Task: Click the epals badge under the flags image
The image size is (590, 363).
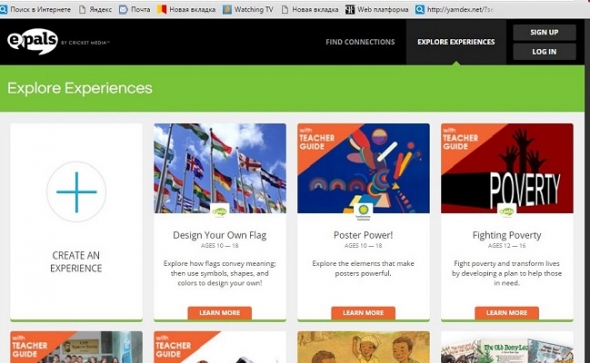Action: [x=220, y=212]
